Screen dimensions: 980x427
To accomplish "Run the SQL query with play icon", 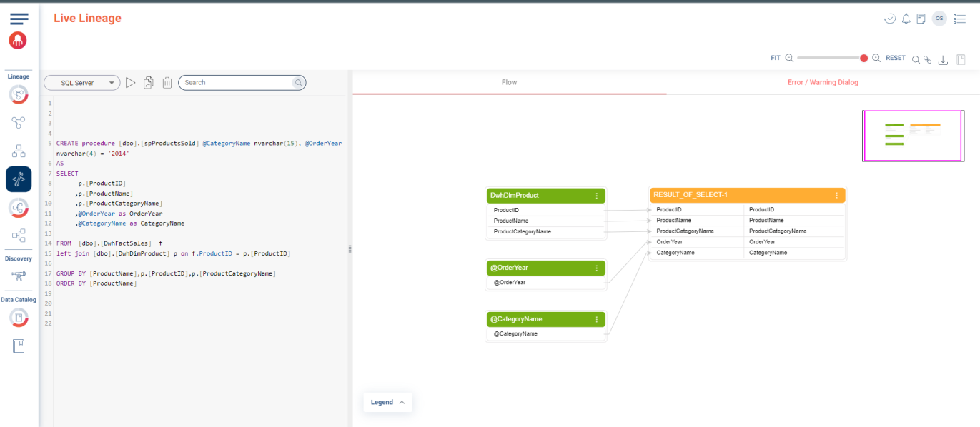I will click(131, 83).
